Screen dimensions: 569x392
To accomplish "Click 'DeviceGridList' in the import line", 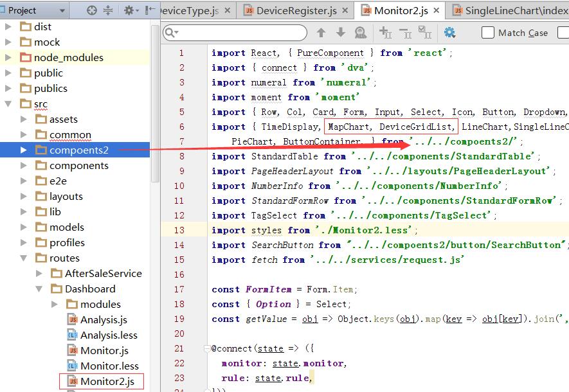I will pos(415,127).
